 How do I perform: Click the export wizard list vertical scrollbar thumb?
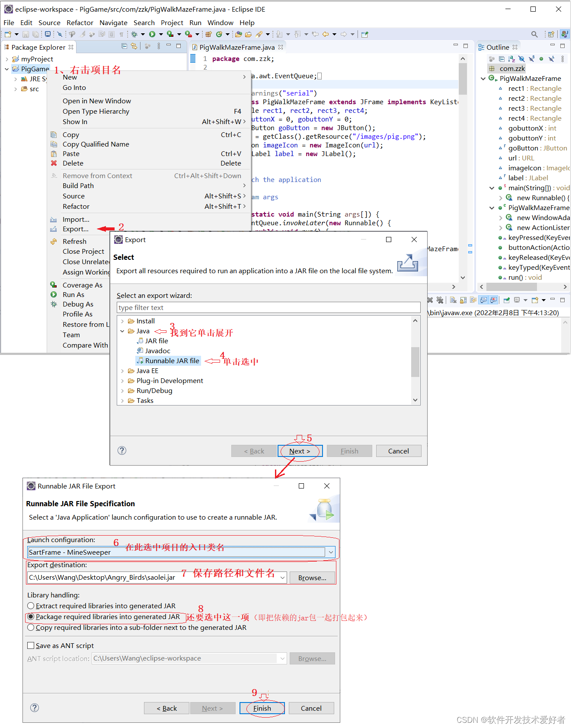tap(415, 362)
